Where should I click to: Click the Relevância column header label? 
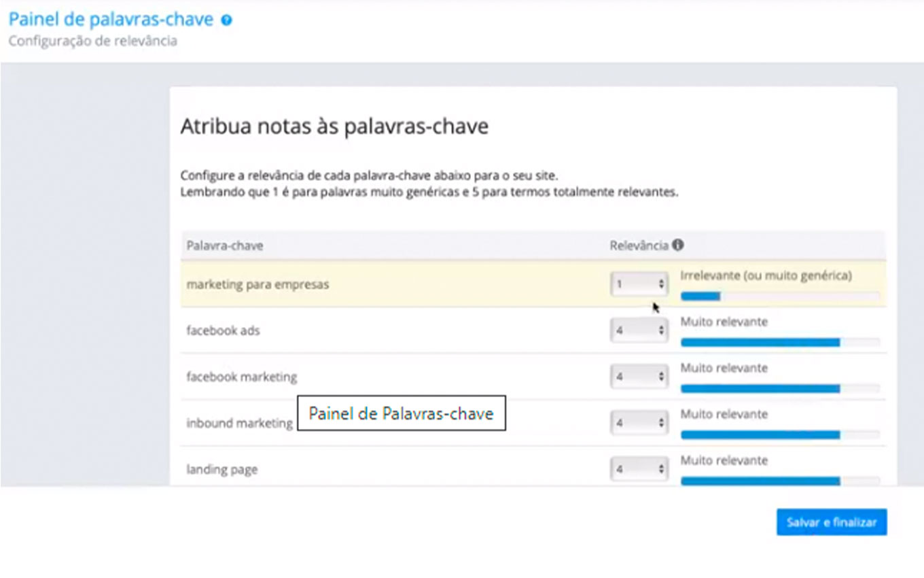pyautogui.click(x=639, y=245)
